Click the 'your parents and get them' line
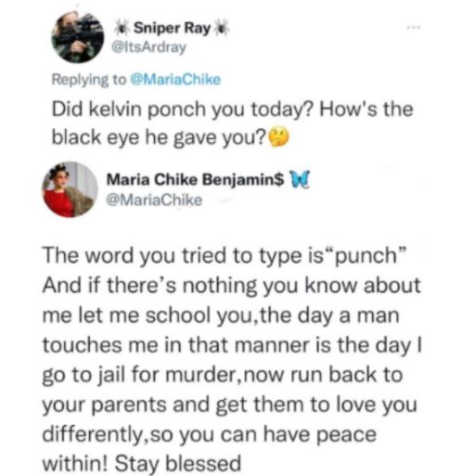Viewport: 462px width, 476px height. tap(229, 405)
